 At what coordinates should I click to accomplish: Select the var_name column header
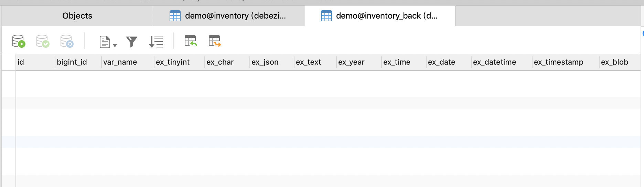pyautogui.click(x=120, y=62)
